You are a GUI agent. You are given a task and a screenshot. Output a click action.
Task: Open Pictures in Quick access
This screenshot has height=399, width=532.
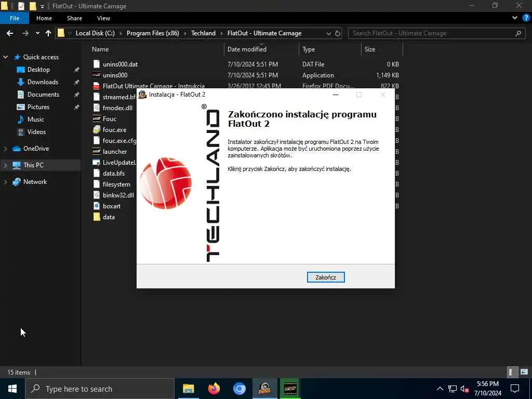(38, 107)
